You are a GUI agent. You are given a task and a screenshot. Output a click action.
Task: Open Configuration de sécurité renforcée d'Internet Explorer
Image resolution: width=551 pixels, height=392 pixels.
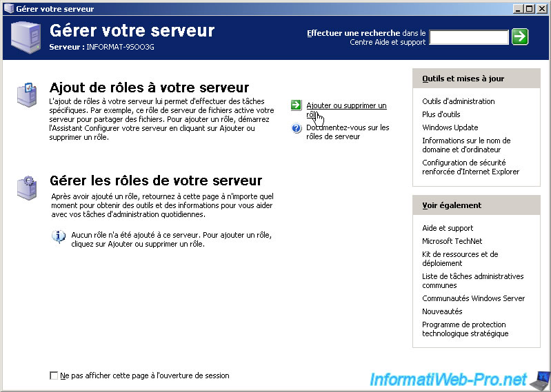[x=470, y=167]
